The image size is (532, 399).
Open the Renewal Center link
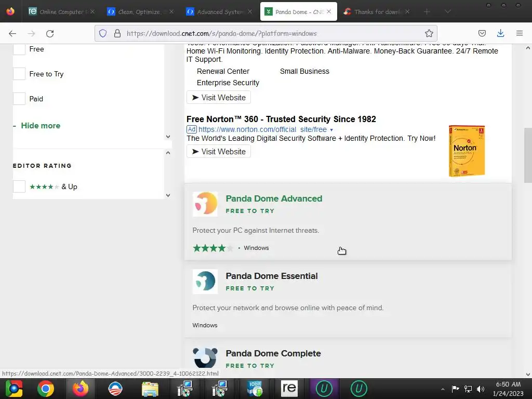tap(223, 71)
